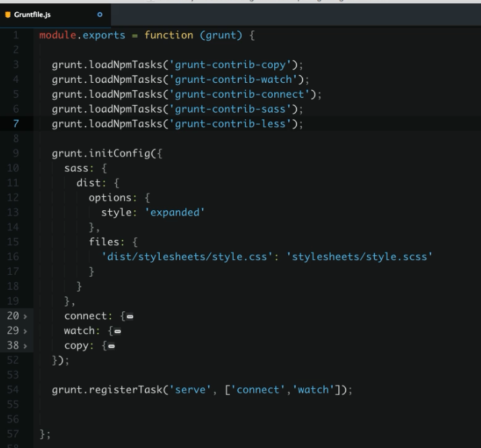481x448 pixels.
Task: Click line number 7 in the gutter
Action: tap(16, 123)
